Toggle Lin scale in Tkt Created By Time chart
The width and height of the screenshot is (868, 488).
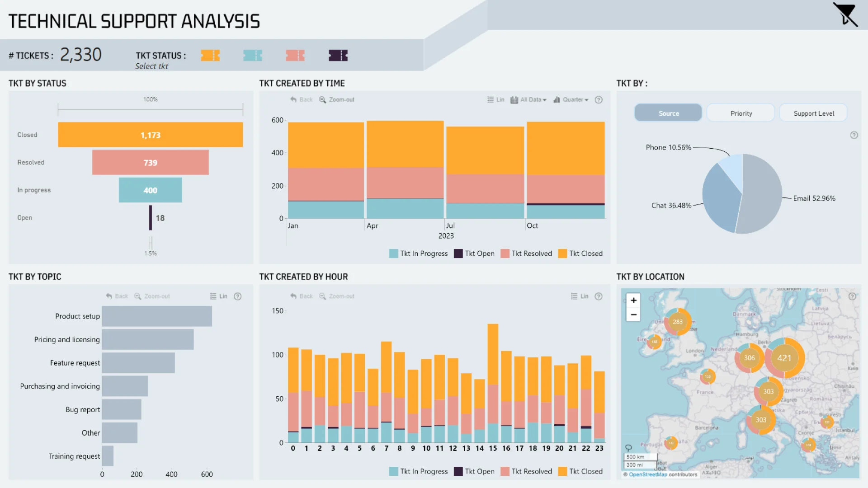tap(495, 99)
